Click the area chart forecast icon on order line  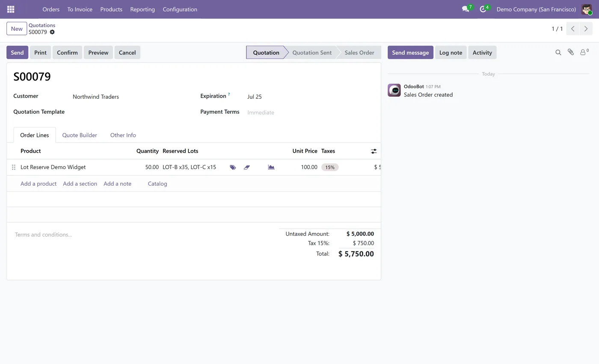click(x=271, y=167)
